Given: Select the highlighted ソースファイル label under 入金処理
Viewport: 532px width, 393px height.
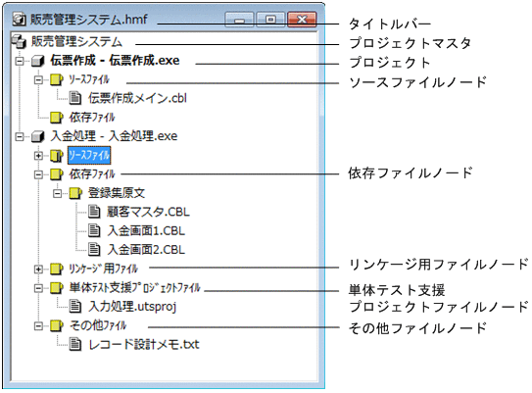Looking at the screenshot, I should coord(89,156).
